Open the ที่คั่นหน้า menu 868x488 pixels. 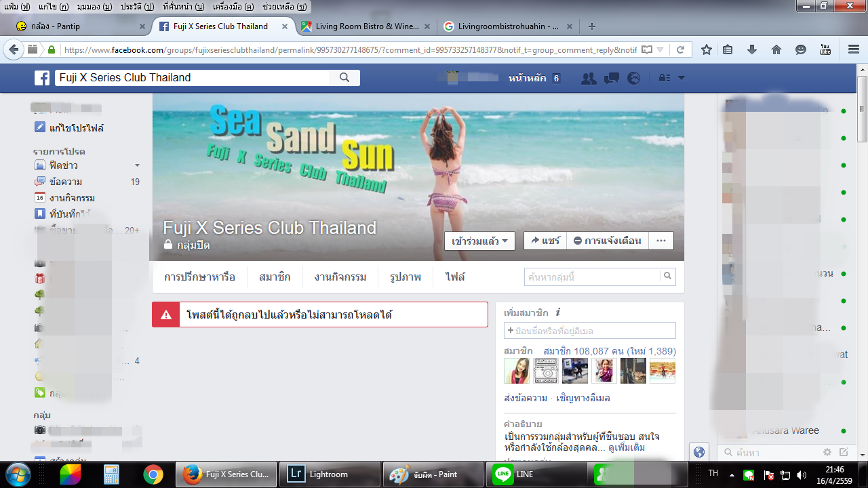183,5
